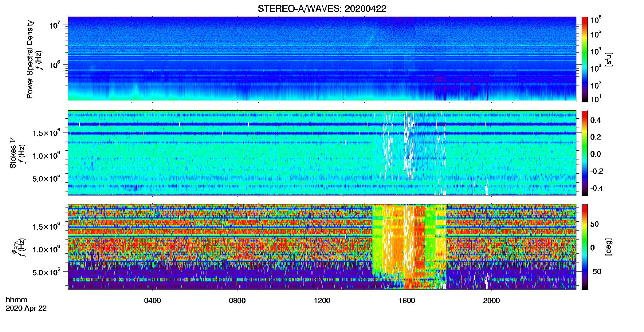
Task: Click the Stokes V spectrogram panel
Action: tap(322, 153)
